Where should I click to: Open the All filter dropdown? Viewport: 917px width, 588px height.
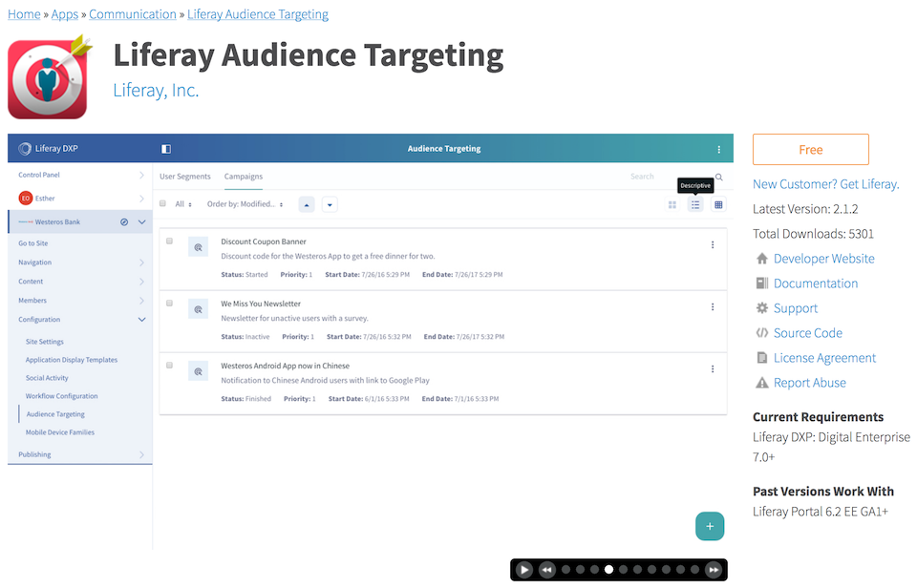click(183, 204)
